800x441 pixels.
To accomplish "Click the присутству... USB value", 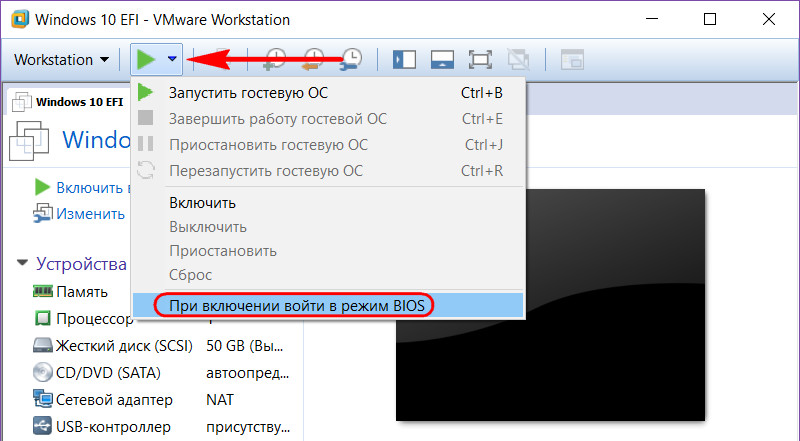I will [x=248, y=427].
